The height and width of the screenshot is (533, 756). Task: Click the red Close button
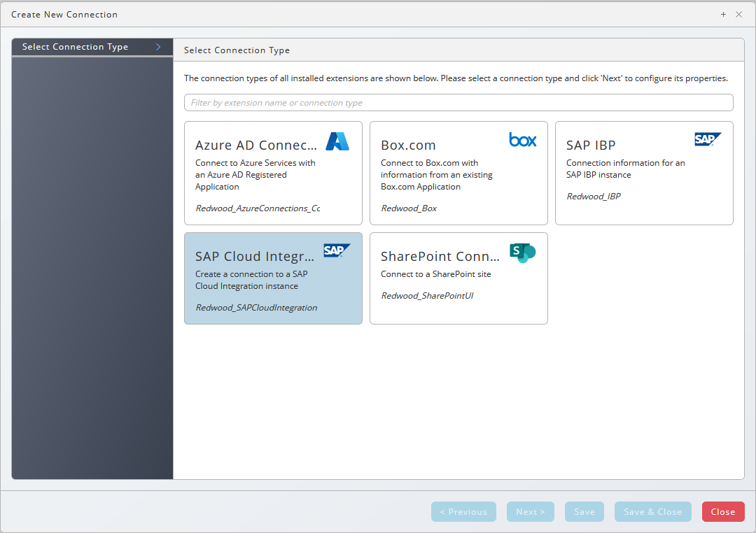[723, 512]
